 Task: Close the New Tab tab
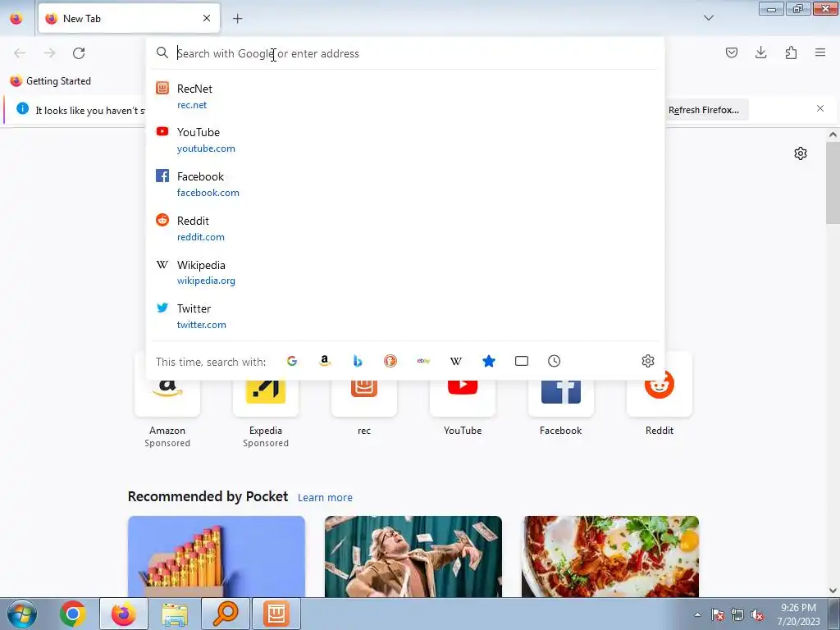(x=207, y=18)
